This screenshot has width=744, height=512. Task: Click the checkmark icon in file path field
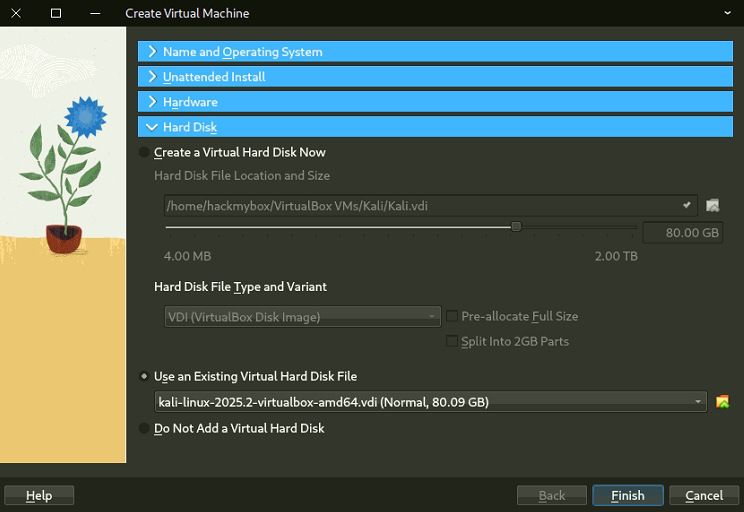point(686,205)
